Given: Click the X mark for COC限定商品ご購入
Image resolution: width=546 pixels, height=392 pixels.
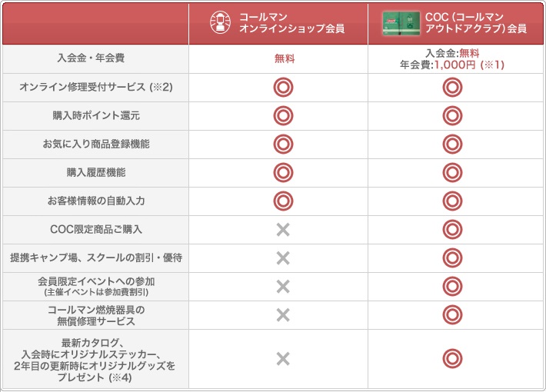Looking at the screenshot, I should pos(283,230).
